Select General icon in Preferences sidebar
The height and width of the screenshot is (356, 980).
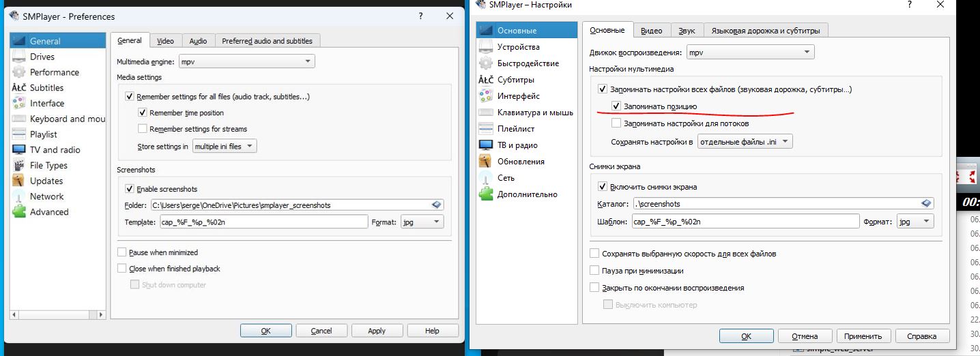pos(18,41)
